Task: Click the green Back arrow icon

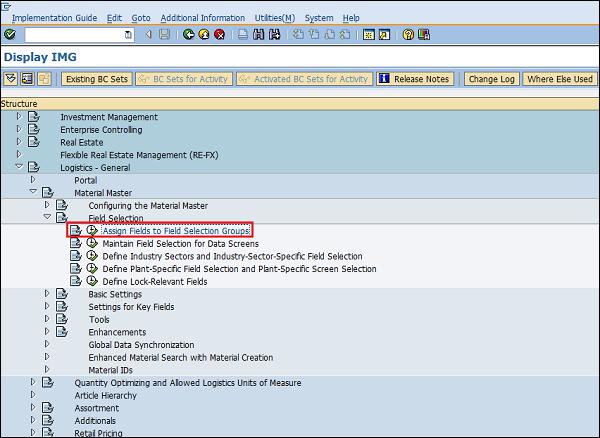Action: pos(189,34)
